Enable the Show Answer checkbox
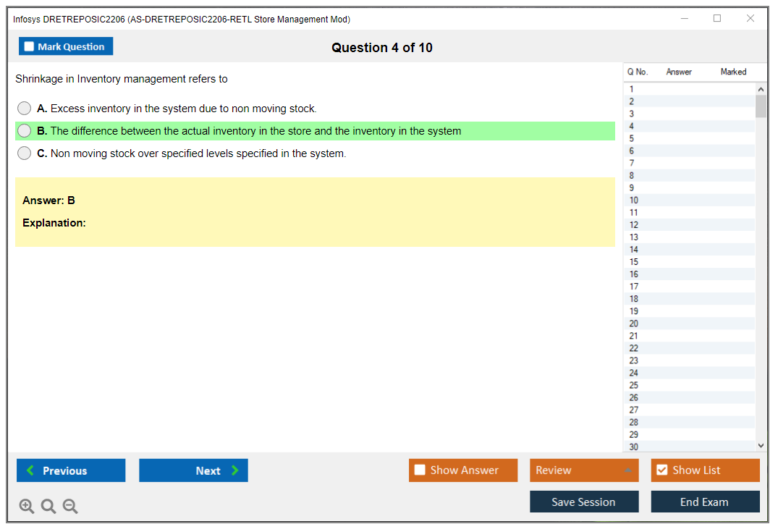Screen dimensions: 778x532 pyautogui.click(x=420, y=470)
